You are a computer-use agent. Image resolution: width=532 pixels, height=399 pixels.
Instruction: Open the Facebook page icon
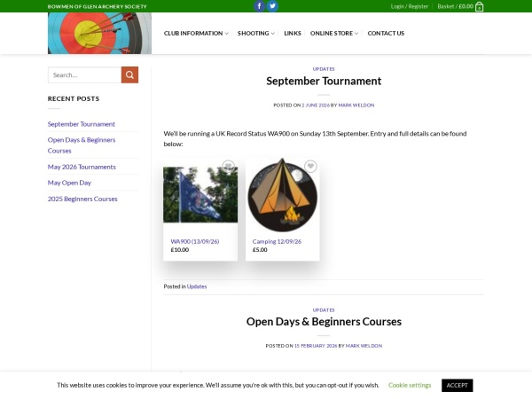[x=260, y=6]
